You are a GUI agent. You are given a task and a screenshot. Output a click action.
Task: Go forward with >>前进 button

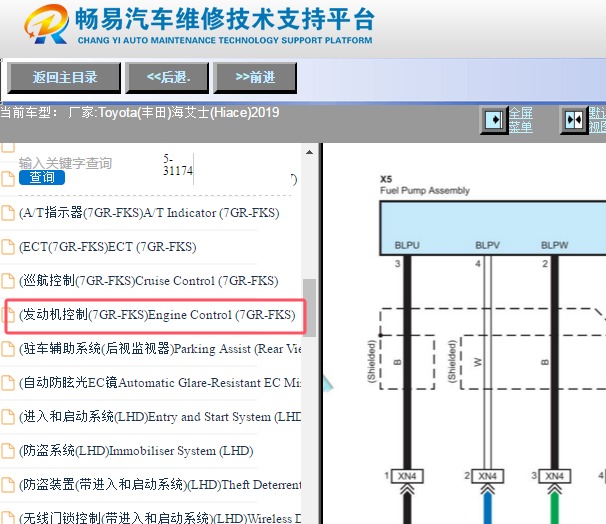pyautogui.click(x=255, y=78)
